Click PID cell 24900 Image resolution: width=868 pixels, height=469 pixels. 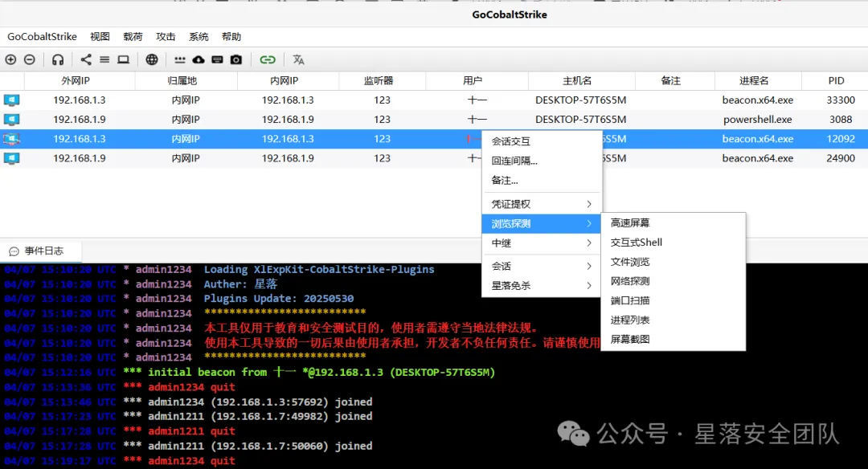(x=841, y=158)
